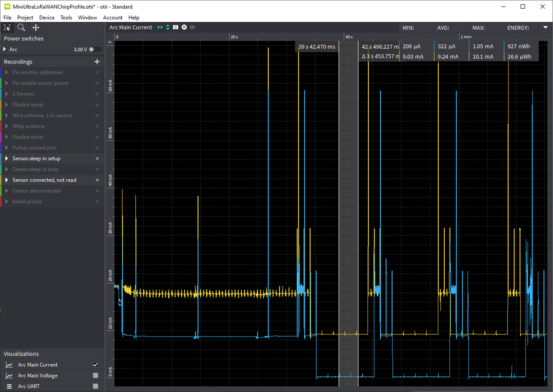Activate the magnifier zoom tool
The image size is (553, 392).
pos(21,27)
